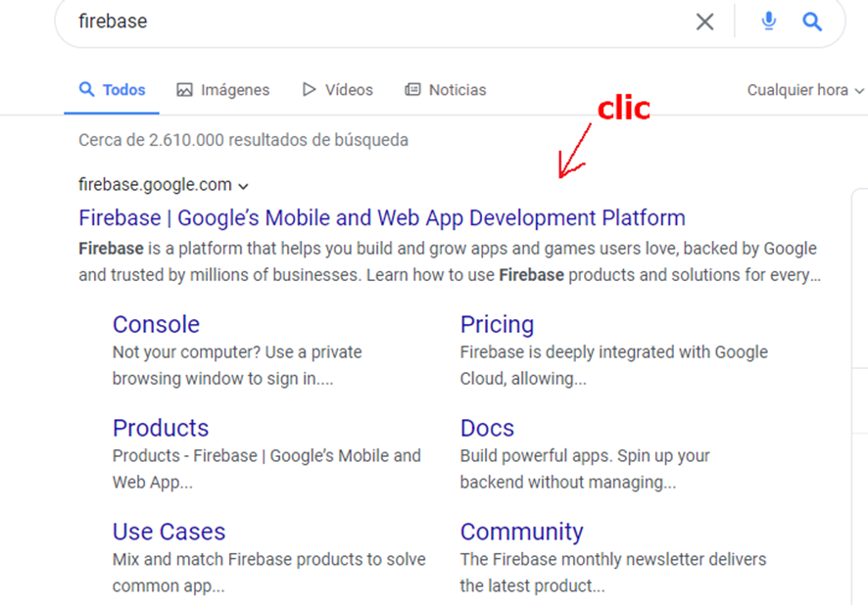Viewport: 868px width, 605px height.
Task: Switch to Imágenes tab
Action: (223, 90)
